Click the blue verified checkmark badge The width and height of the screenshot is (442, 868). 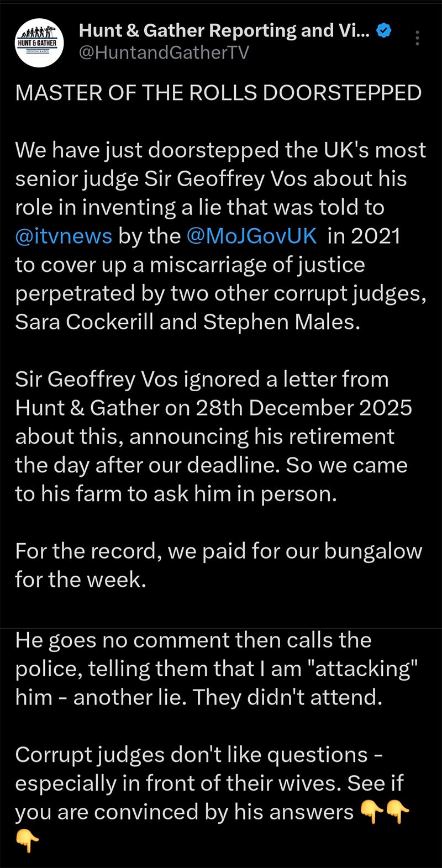(x=383, y=31)
